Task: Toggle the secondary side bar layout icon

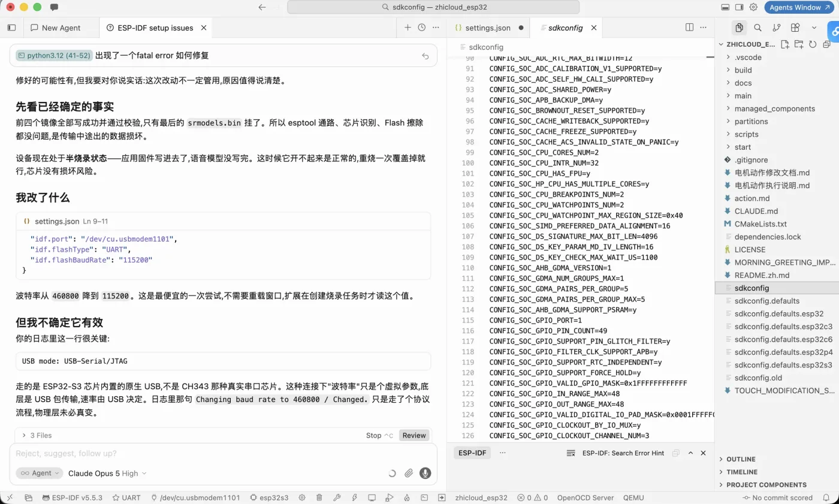Action: point(739,7)
